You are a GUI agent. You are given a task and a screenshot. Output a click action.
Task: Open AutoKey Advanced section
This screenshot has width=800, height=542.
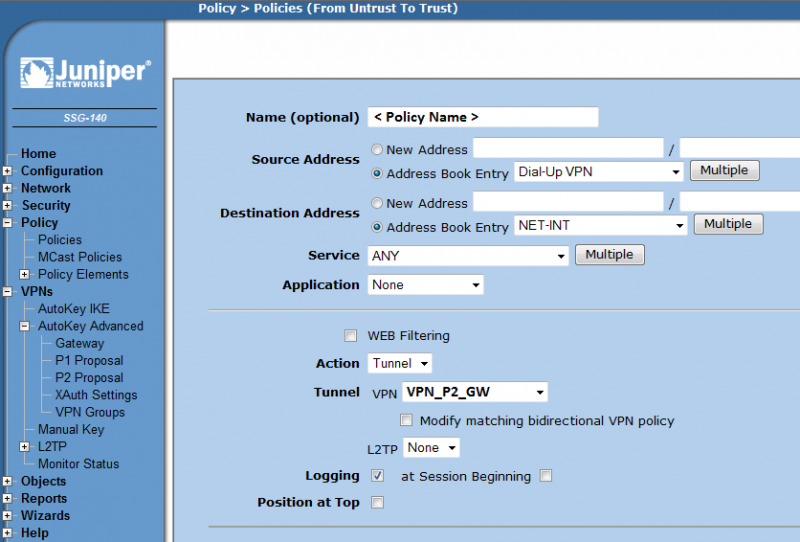coord(91,326)
